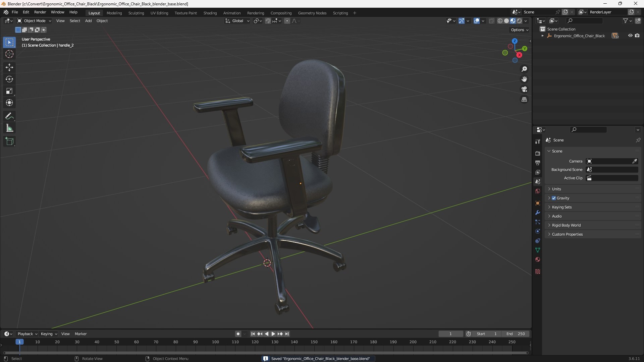
Task: Toggle auto keying record button
Action: point(238,334)
